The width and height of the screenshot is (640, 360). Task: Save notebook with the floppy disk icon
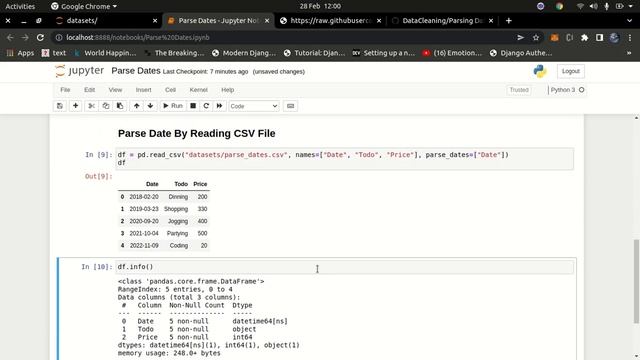click(60, 106)
